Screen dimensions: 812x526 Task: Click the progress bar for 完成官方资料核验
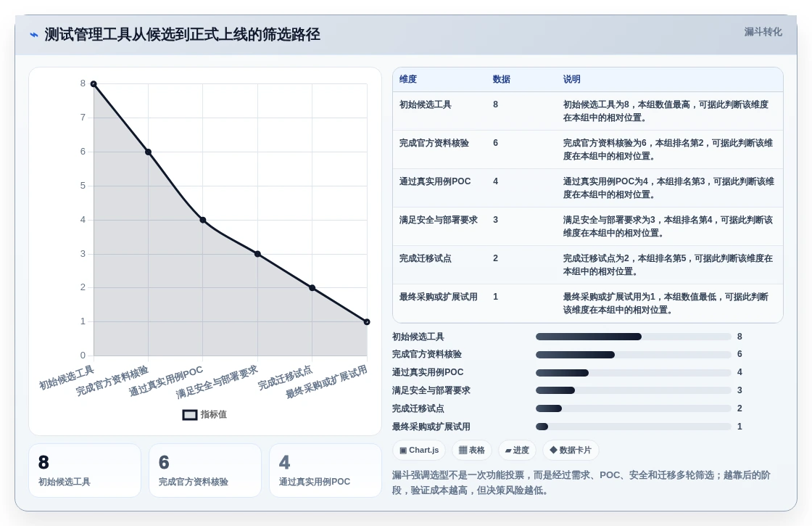[634, 355]
